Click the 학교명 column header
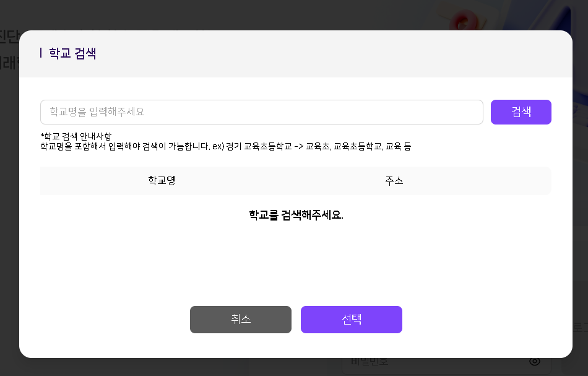588x376 pixels. (x=162, y=181)
